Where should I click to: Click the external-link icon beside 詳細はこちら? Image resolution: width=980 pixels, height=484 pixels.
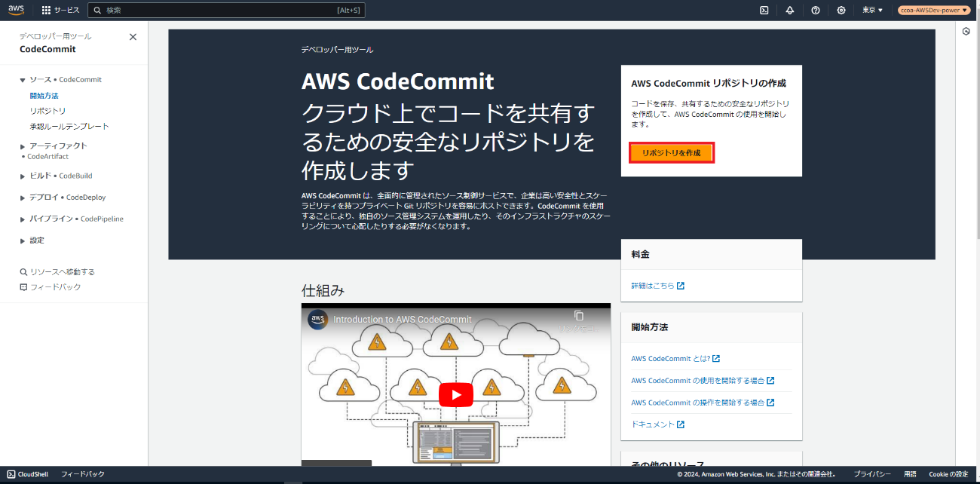[x=681, y=286]
